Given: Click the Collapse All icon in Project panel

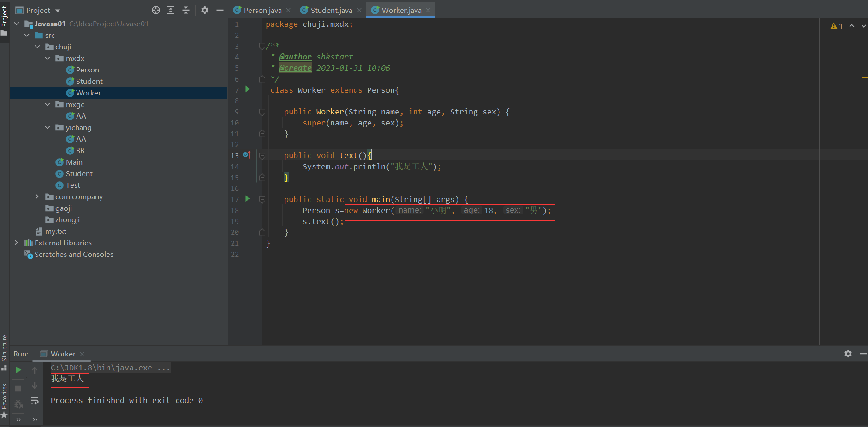Looking at the screenshot, I should click(186, 10).
